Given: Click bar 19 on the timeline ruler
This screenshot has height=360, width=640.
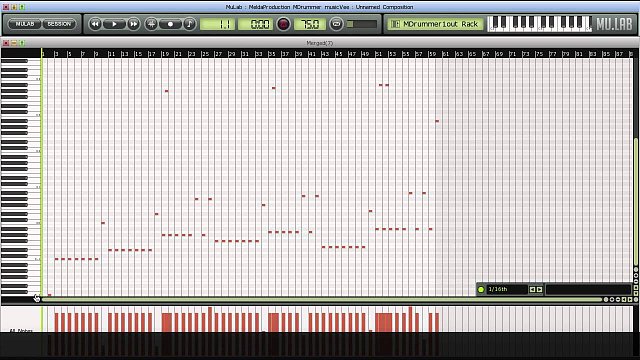Looking at the screenshot, I should pos(165,54).
